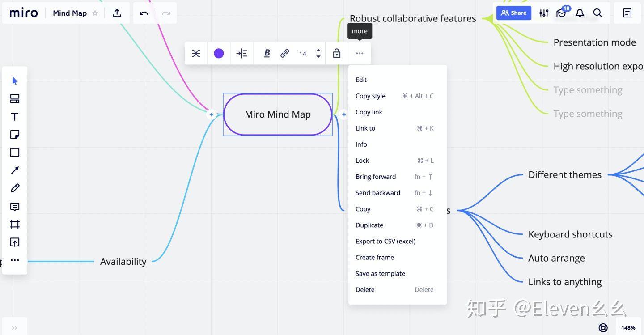Click the Mind Map board title
This screenshot has width=644, height=335.
pos(70,13)
